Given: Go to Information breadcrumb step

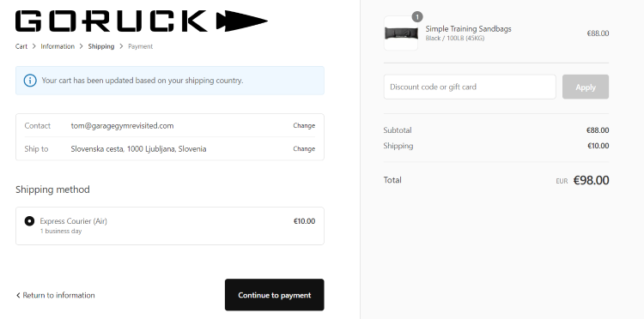Looking at the screenshot, I should coord(58,46).
